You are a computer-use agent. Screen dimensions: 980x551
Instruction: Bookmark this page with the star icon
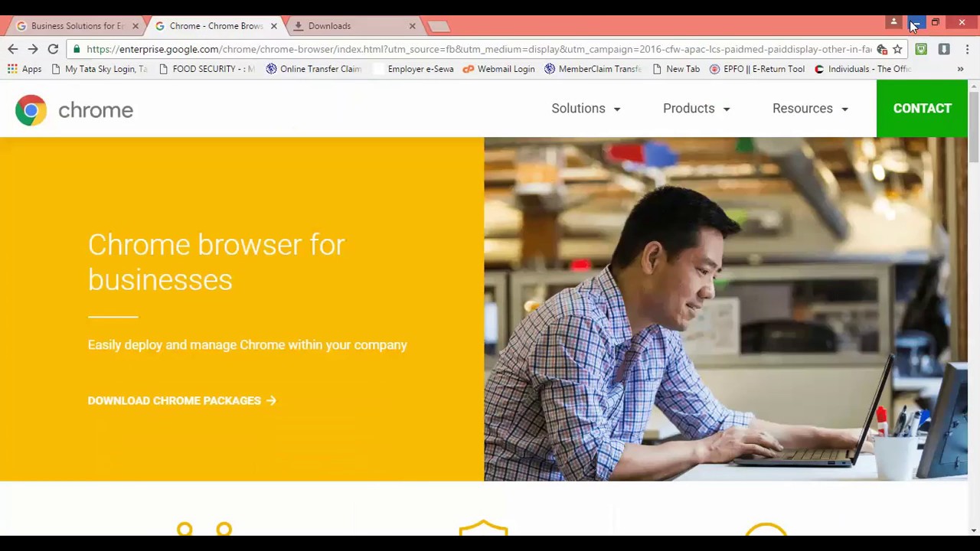897,49
